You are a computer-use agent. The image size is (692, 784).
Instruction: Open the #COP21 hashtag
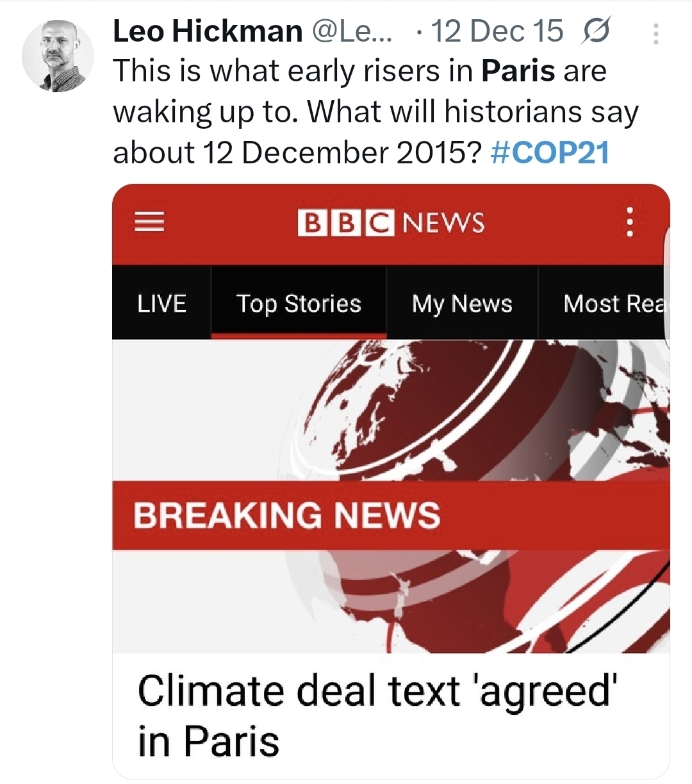click(549, 152)
